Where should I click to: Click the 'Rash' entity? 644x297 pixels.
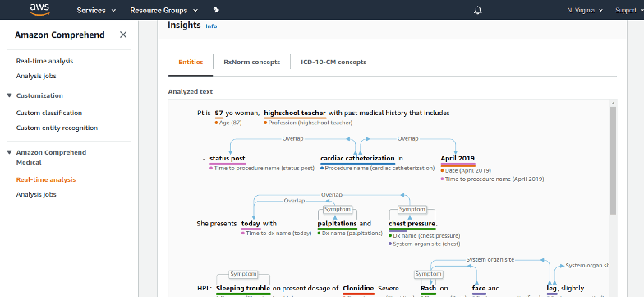click(x=429, y=288)
